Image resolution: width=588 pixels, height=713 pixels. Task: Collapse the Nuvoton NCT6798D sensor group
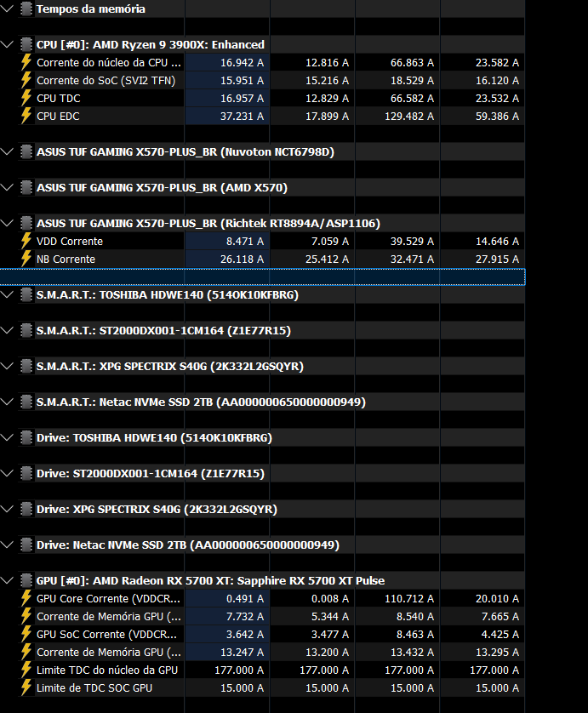[x=7, y=152]
